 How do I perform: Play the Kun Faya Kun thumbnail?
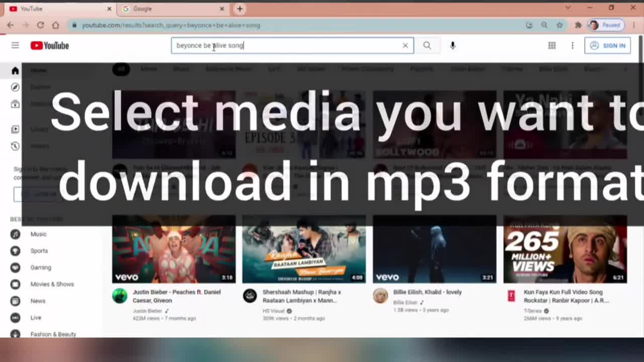point(565,249)
